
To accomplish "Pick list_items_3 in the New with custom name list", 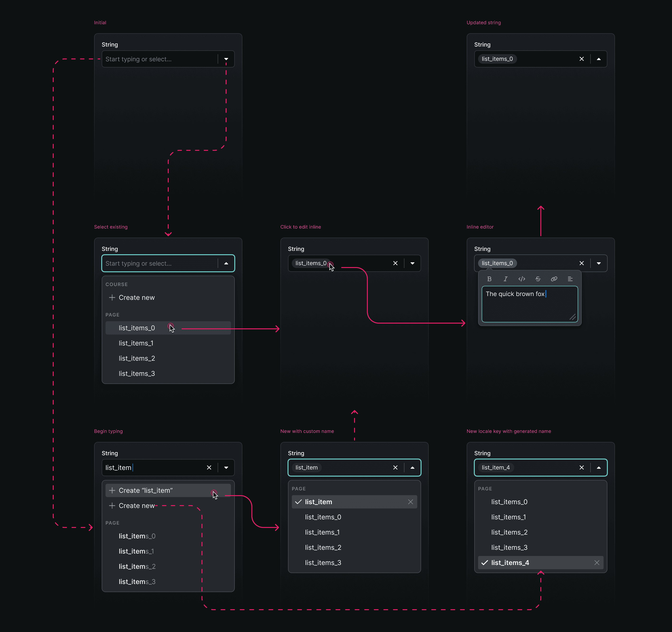I will click(x=354, y=563).
